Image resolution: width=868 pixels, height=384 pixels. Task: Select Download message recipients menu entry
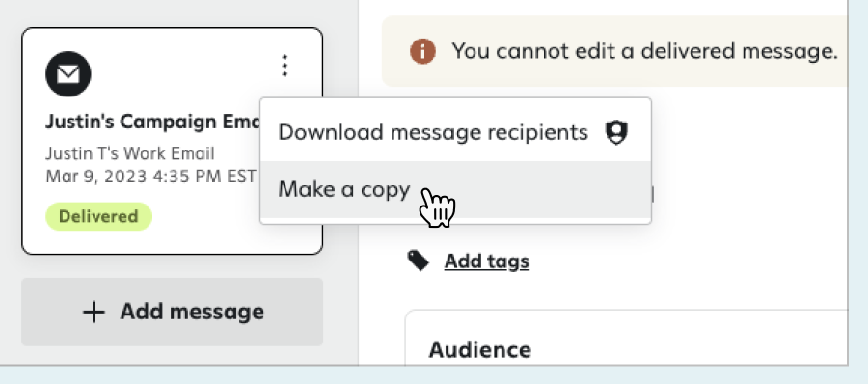point(455,132)
